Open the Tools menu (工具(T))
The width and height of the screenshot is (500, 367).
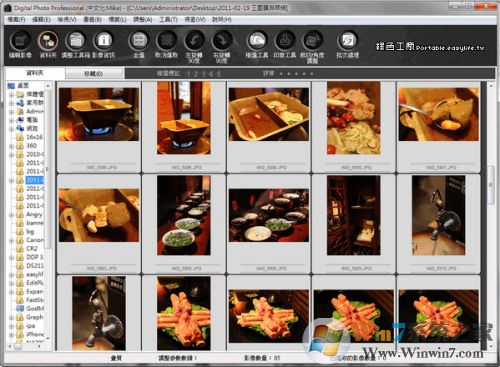pyautogui.click(x=168, y=20)
